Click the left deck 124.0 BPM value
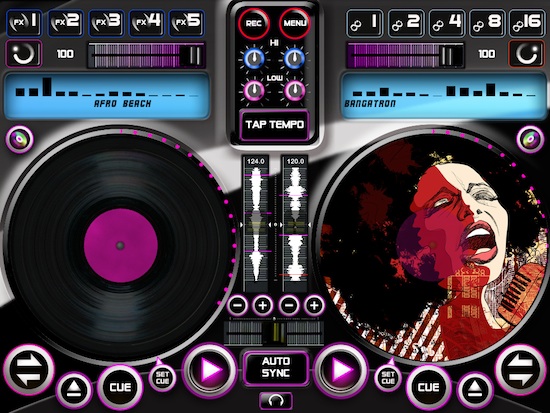Viewport: 550px width, 413px height. click(256, 161)
